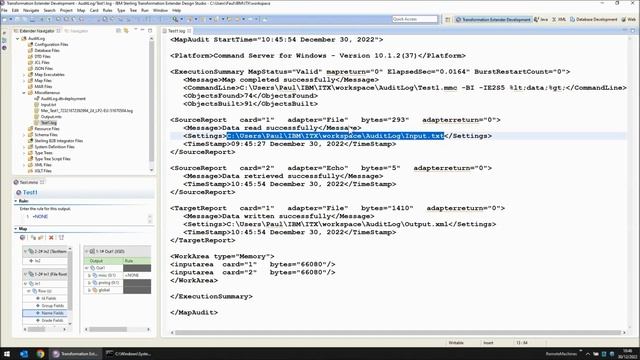The width and height of the screenshot is (640, 360).
Task: Open the Window menu
Action: coord(160,10)
